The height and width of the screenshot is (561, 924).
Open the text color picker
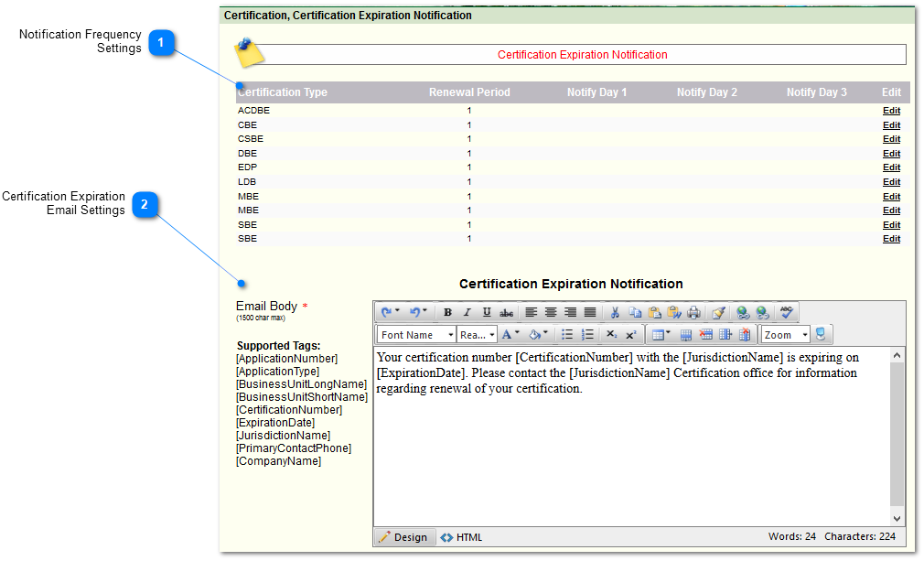510,335
